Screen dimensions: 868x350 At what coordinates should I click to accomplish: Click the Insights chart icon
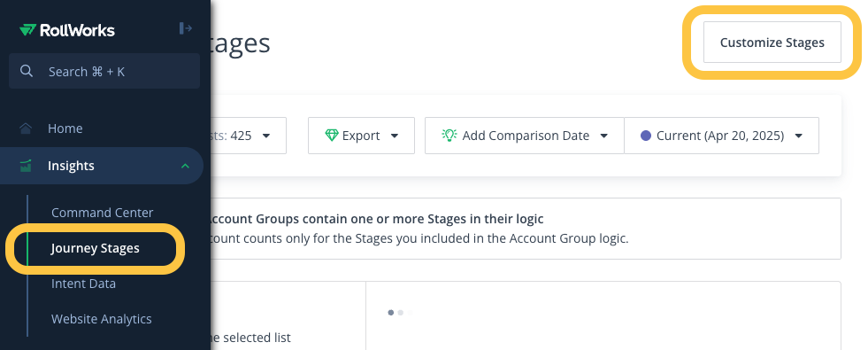click(26, 166)
